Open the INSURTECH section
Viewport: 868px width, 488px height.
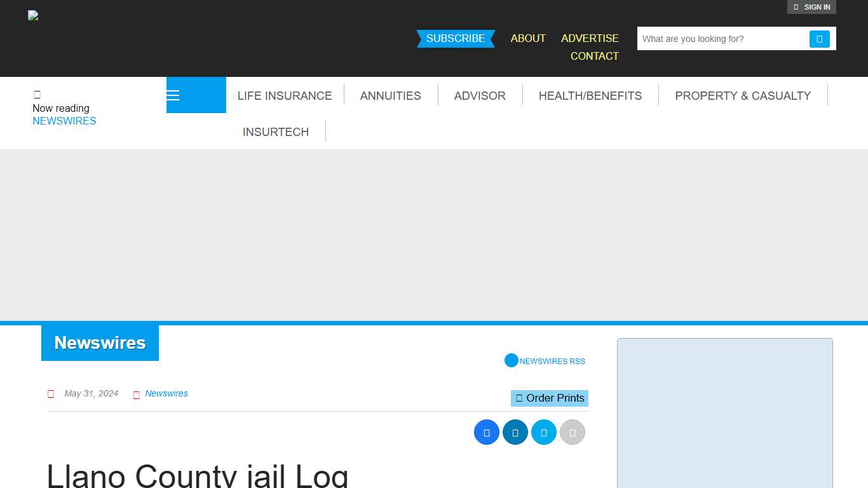click(275, 132)
